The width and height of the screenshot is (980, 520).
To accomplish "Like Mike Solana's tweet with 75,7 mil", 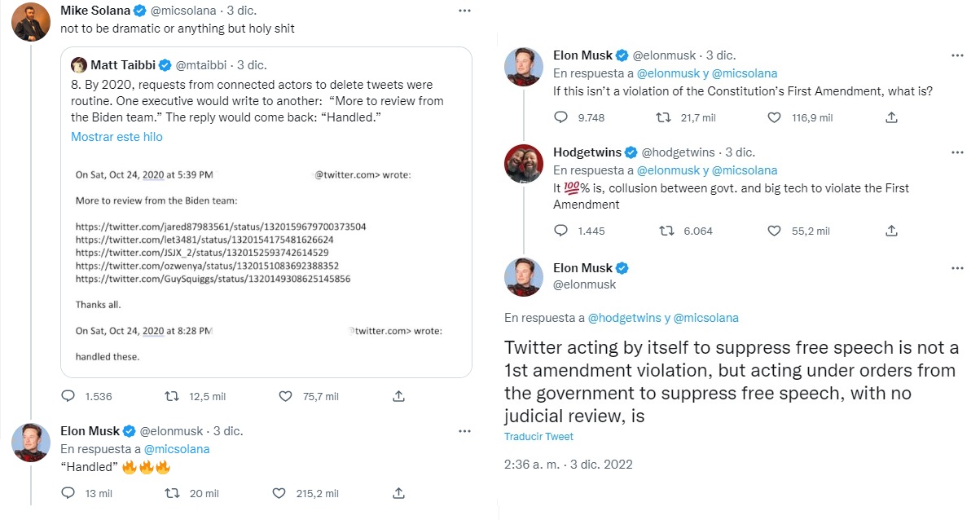I will (285, 397).
